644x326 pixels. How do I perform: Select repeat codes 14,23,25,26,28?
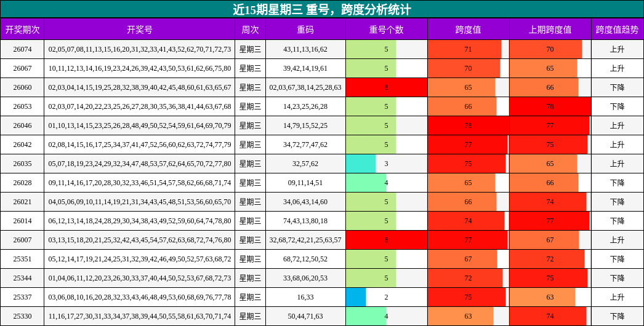(x=305, y=106)
